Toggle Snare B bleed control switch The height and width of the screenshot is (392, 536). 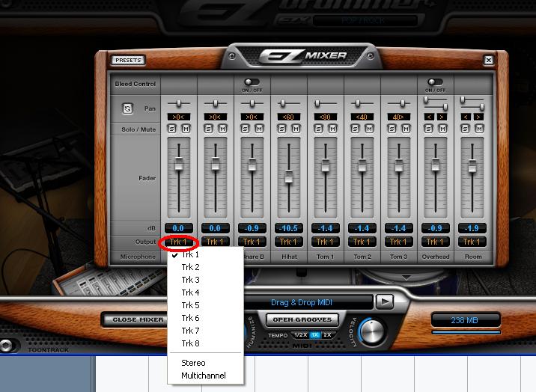click(252, 82)
